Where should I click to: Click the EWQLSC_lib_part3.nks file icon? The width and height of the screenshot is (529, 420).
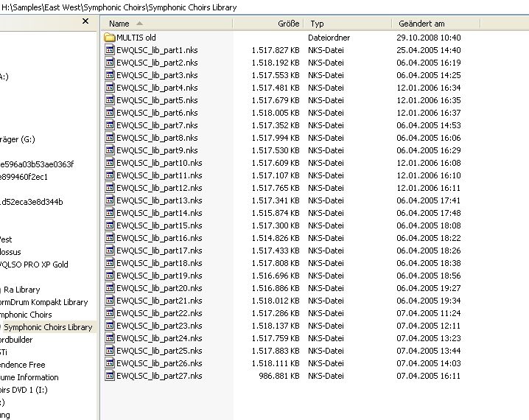pos(110,75)
